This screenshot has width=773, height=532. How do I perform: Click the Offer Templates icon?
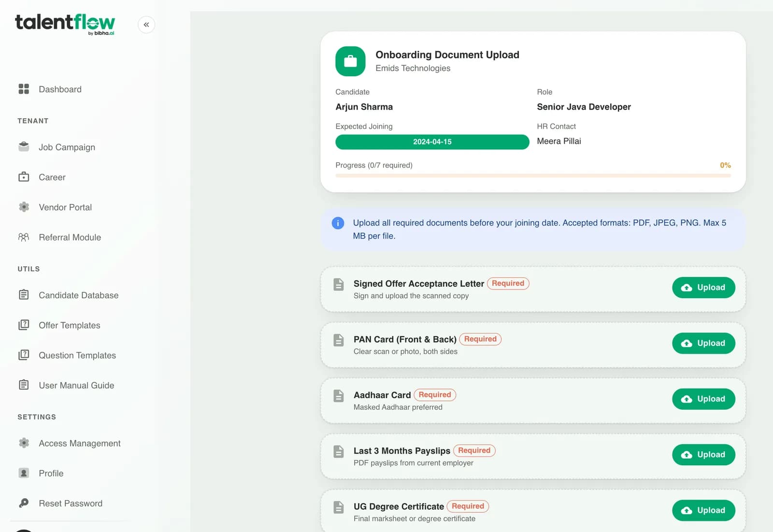coord(24,325)
